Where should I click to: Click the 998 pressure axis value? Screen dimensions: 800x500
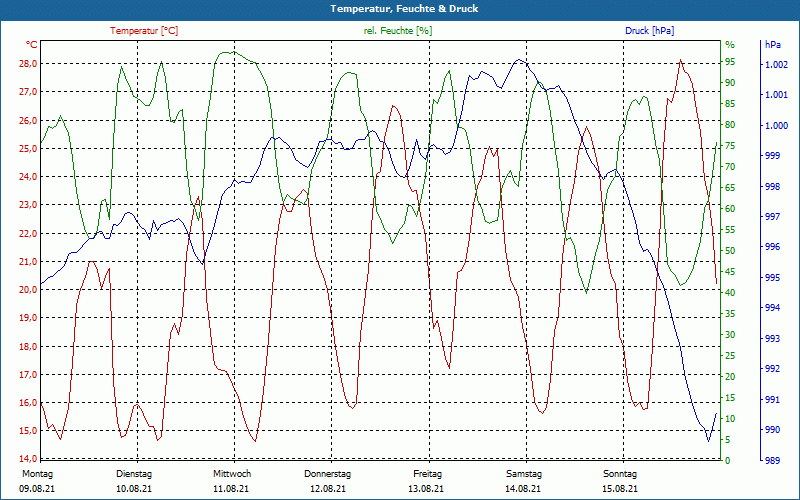[772, 186]
